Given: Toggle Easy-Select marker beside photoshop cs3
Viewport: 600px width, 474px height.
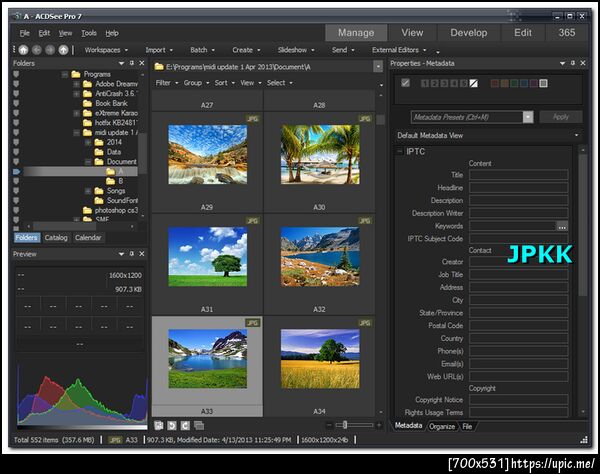Looking at the screenshot, I should [x=16, y=210].
